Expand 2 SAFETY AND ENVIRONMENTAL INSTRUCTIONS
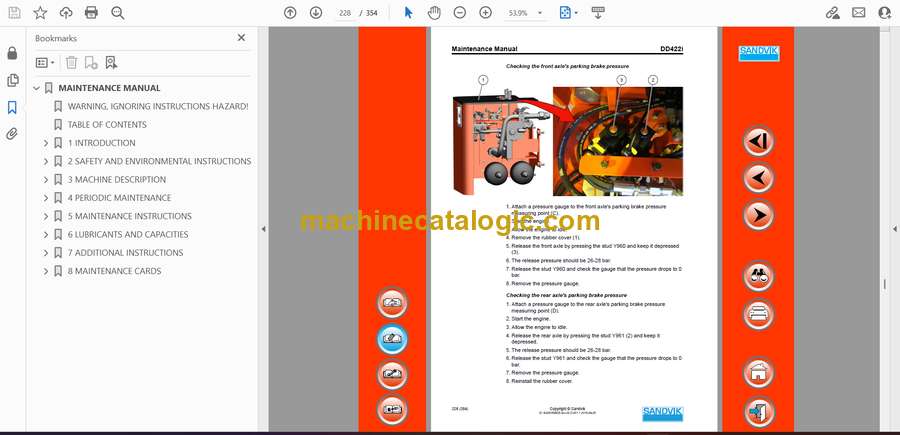900x435 pixels. click(x=46, y=161)
